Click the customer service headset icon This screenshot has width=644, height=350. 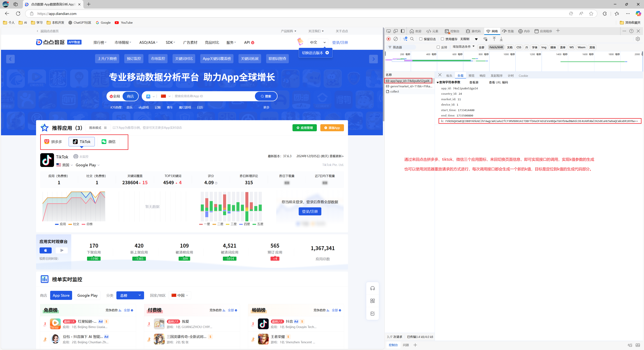pos(372,288)
